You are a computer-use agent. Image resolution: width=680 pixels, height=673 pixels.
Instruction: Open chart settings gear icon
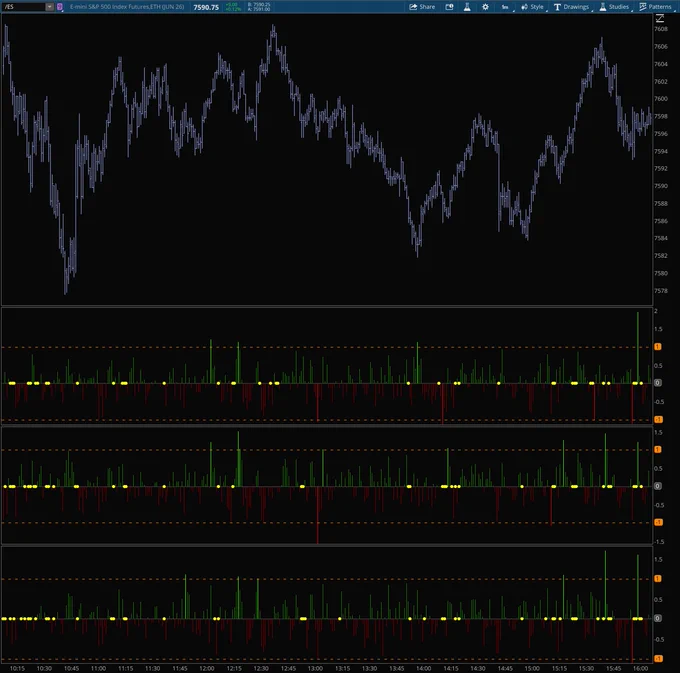click(x=485, y=7)
